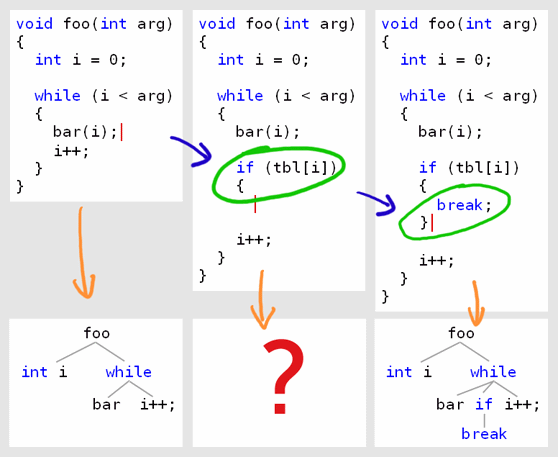Click "bar(i);" line in right code panel
Viewport: 558px width, 457px height.
tap(450, 132)
